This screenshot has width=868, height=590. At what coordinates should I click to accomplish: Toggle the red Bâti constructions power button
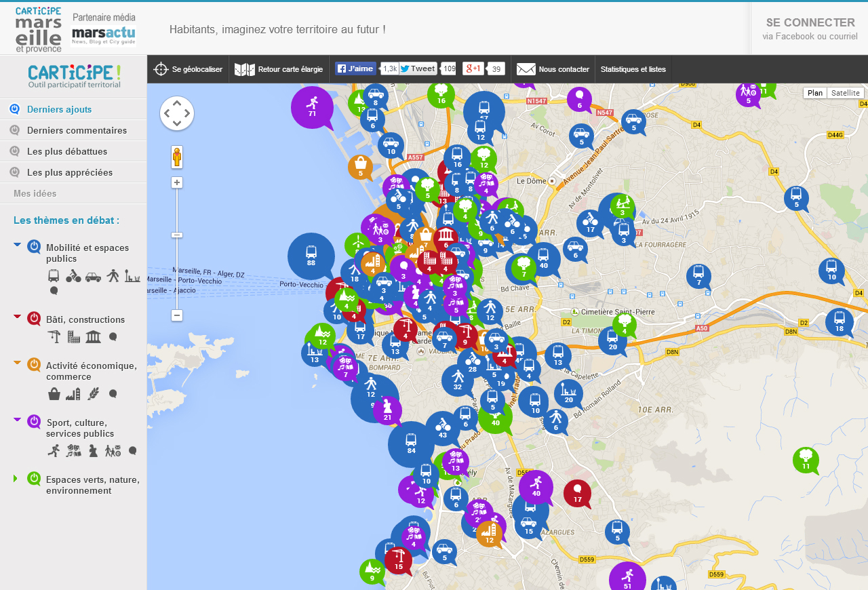(34, 319)
